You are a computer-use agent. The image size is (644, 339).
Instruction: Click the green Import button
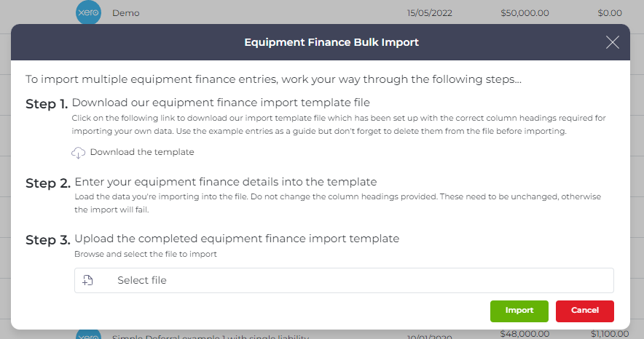tap(519, 311)
